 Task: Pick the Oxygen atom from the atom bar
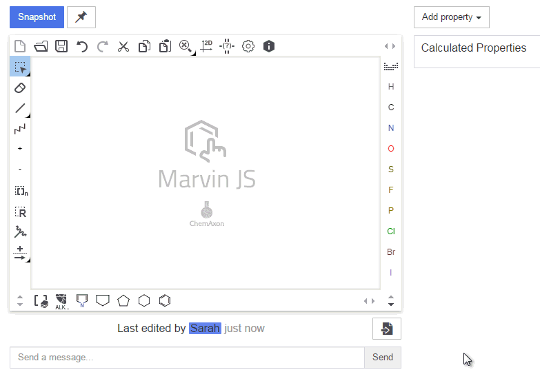391,149
